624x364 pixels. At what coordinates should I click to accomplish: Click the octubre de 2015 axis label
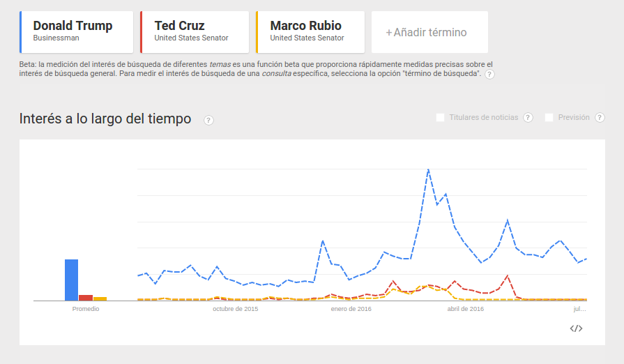pos(235,309)
